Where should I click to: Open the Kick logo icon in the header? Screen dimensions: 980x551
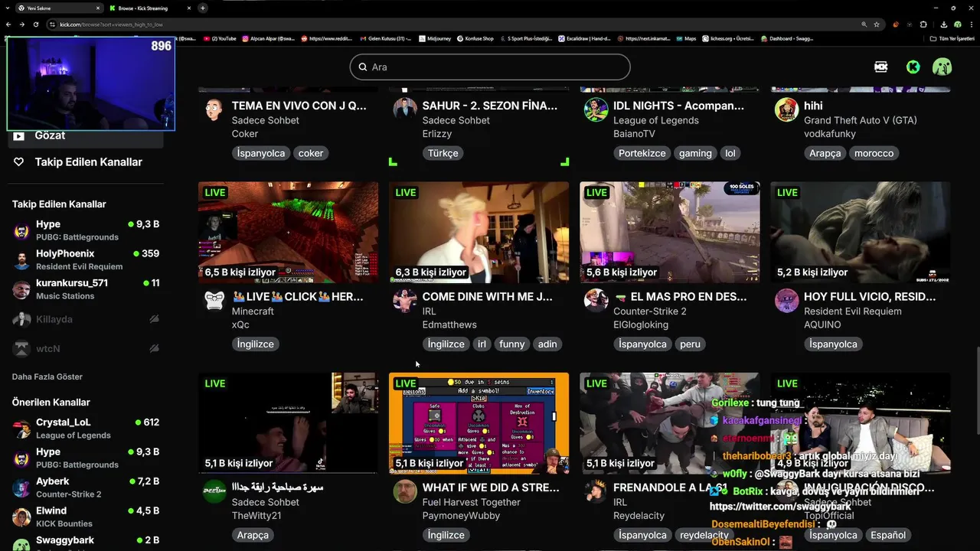913,67
